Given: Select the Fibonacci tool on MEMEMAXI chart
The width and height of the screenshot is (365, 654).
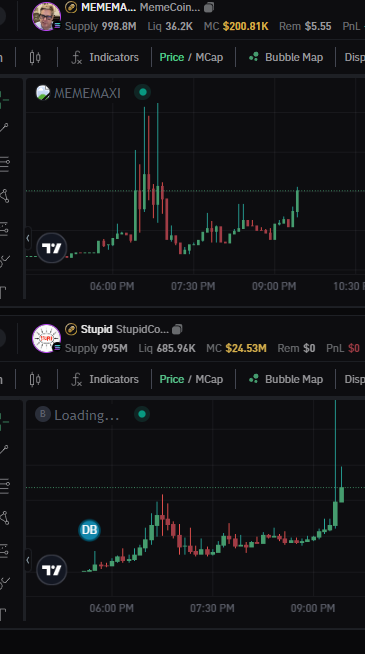Looking at the screenshot, I should pyautogui.click(x=4, y=164).
